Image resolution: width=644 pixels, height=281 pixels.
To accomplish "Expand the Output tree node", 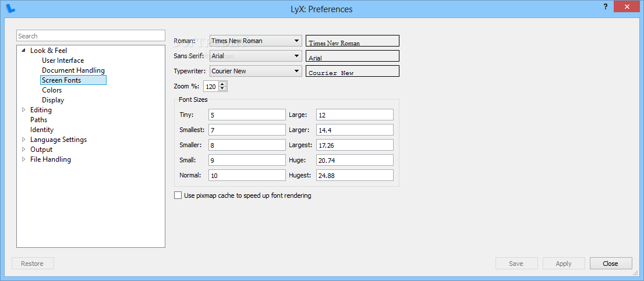I will coord(23,150).
